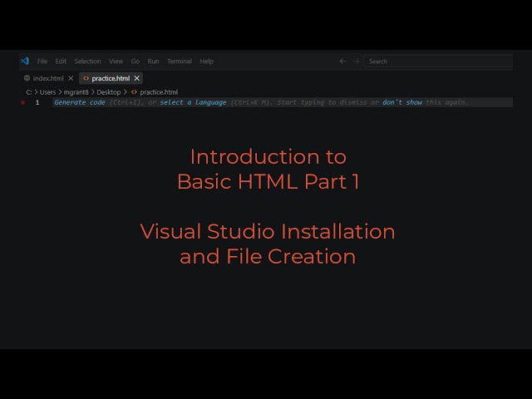Screen dimensions: 532x399
Task: Click the red breakpoint dot on line 1
Action: click(x=22, y=102)
